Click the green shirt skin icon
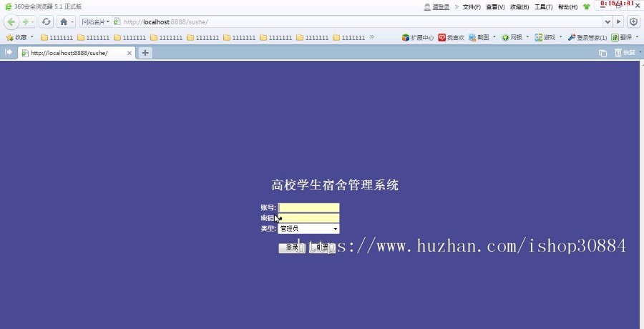This screenshot has height=329, width=644. 586,6
